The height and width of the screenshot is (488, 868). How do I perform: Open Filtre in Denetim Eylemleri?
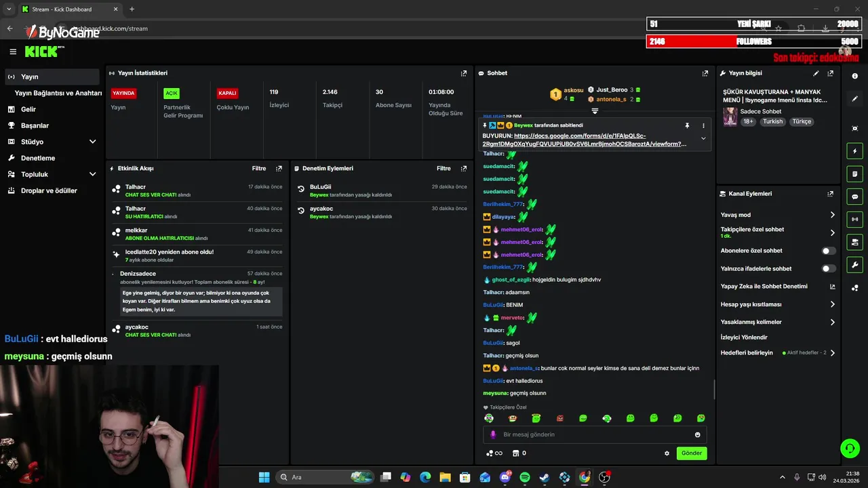443,169
